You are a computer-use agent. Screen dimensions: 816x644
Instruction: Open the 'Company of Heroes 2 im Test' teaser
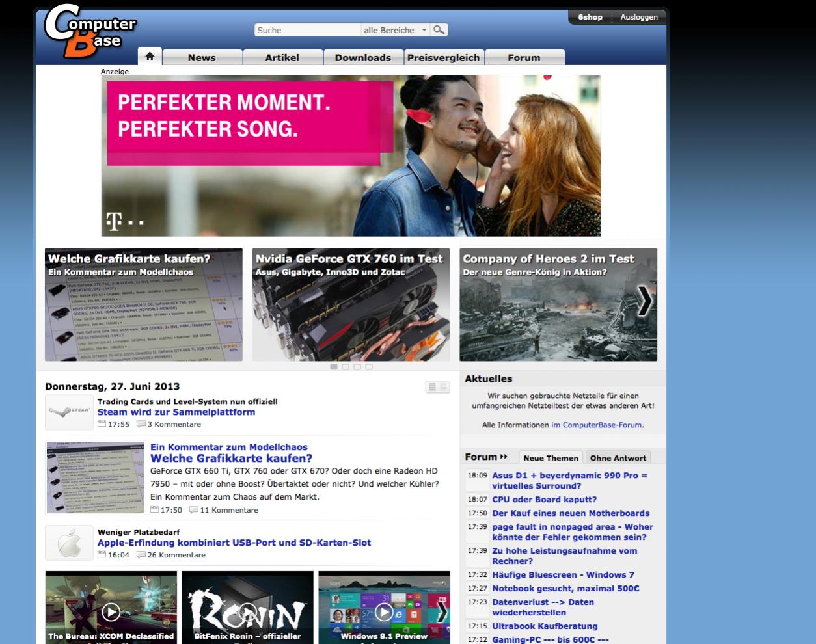pos(558,304)
